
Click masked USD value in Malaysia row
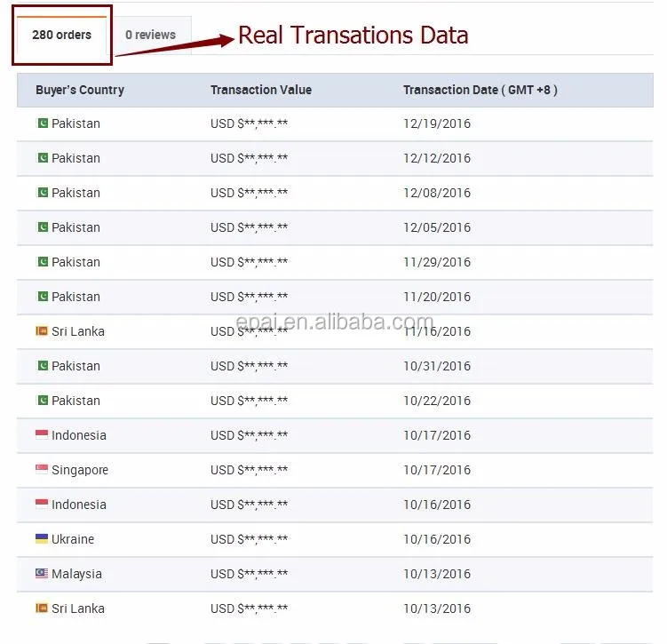pos(250,574)
